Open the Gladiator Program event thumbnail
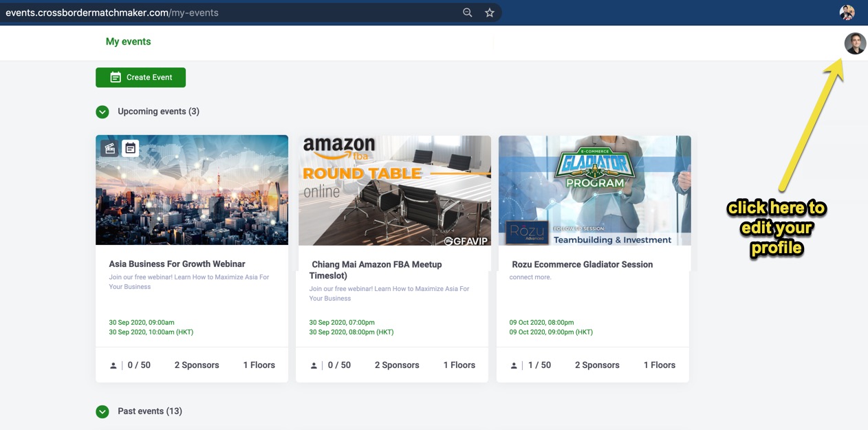Screen dimensions: 868x430 (595, 191)
